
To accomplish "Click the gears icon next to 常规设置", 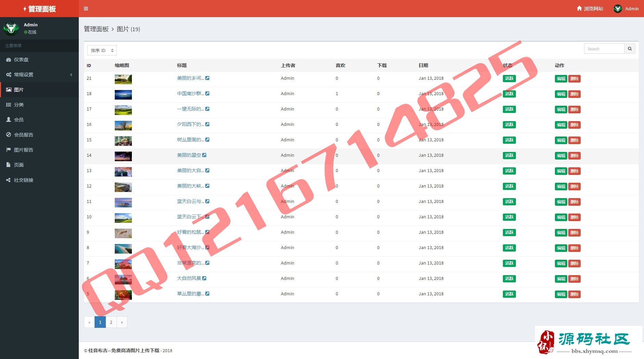I will (9, 75).
